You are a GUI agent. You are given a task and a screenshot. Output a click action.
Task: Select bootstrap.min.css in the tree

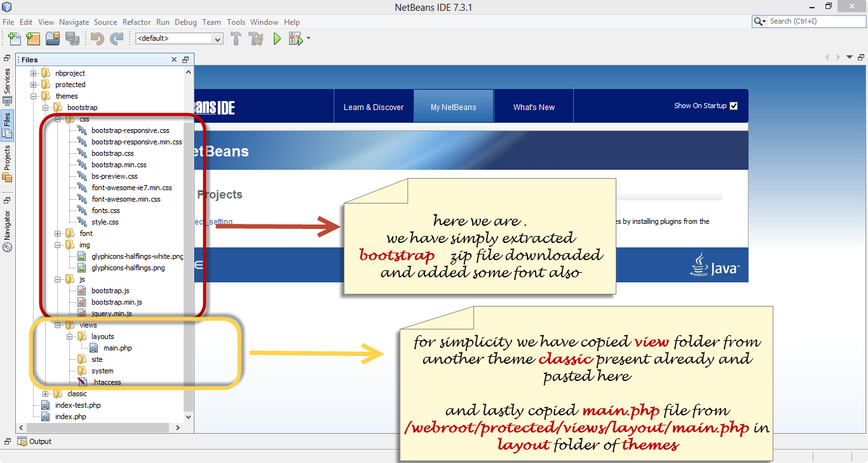119,165
